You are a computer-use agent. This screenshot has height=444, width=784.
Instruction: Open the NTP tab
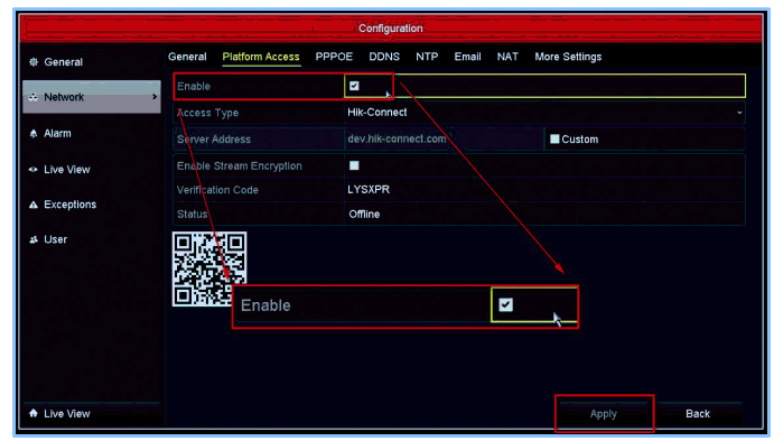tap(427, 56)
